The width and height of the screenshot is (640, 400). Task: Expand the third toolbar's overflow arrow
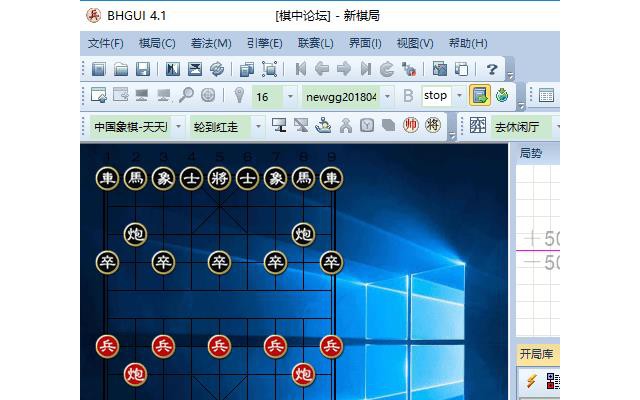click(452, 136)
